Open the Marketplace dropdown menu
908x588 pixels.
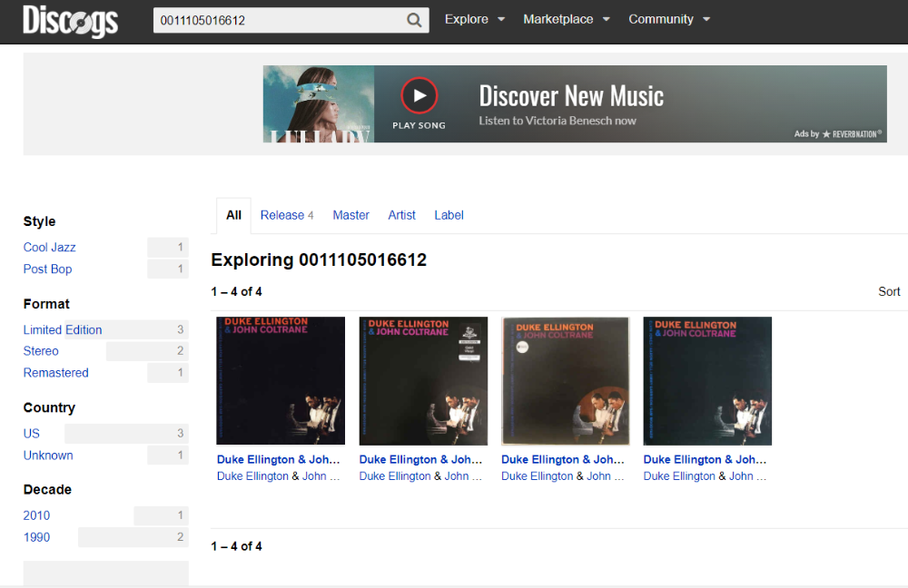click(x=566, y=19)
